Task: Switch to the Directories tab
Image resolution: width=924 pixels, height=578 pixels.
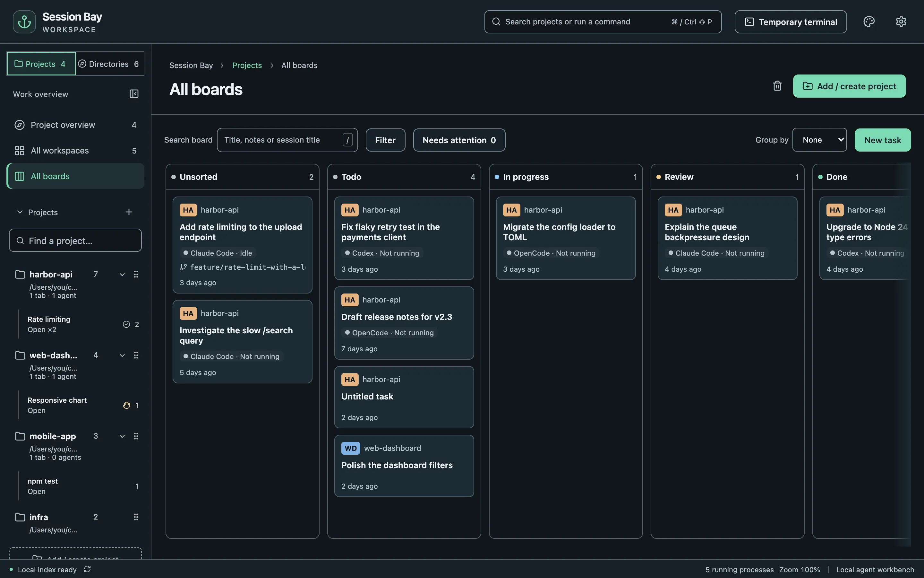Action: click(110, 64)
